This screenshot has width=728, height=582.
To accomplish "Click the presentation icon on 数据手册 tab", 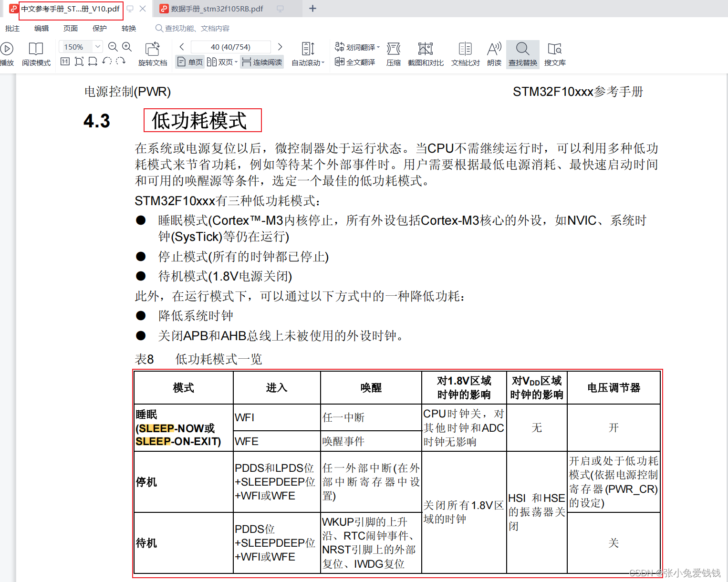I will 281,9.
